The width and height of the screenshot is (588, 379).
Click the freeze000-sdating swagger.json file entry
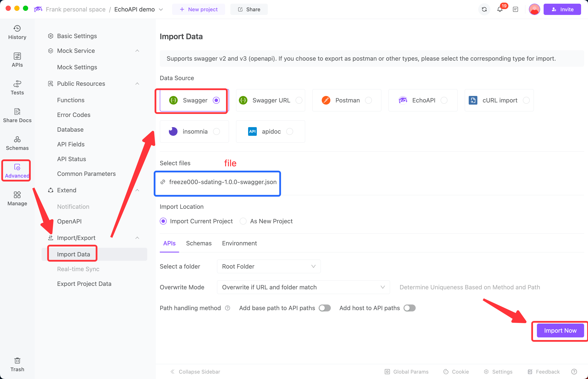222,182
